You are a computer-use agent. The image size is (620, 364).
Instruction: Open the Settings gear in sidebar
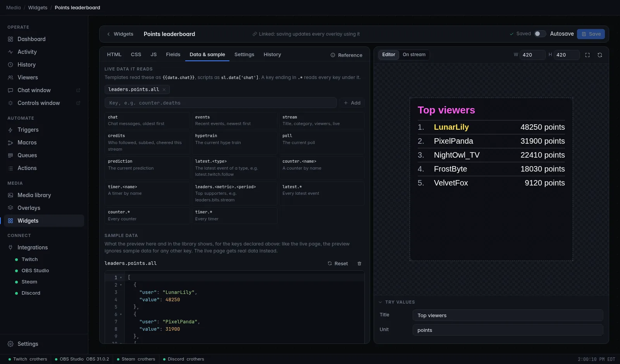10,344
